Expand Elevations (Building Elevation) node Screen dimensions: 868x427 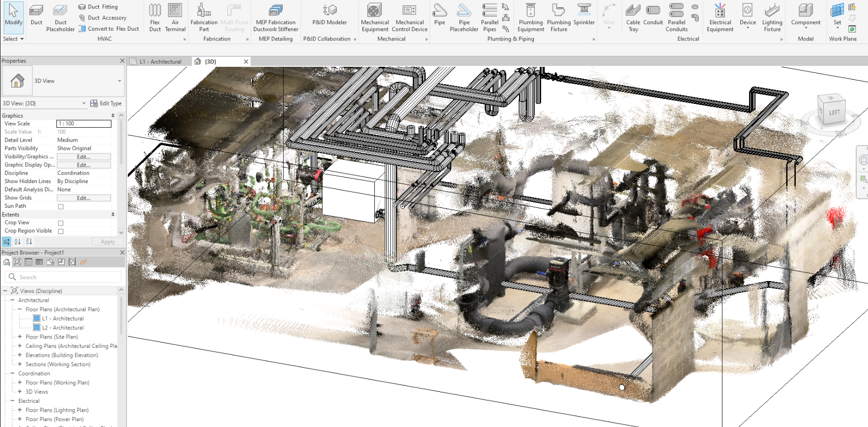coord(20,355)
